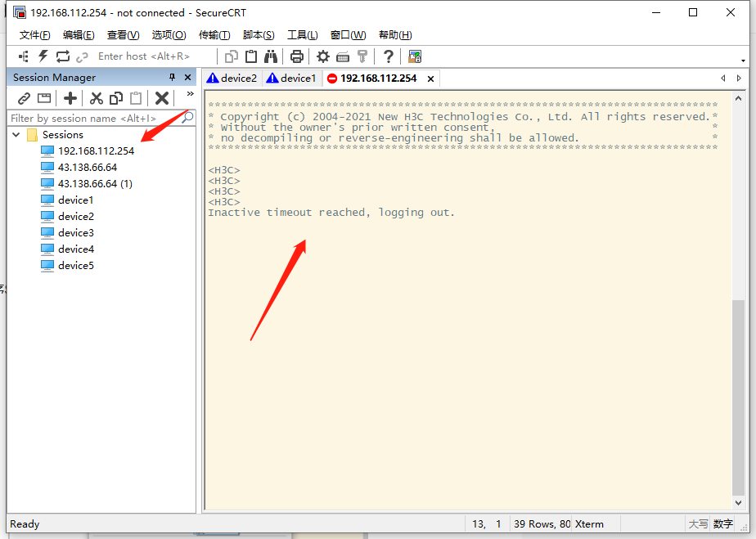
Task: Click the Print icon
Action: click(296, 56)
